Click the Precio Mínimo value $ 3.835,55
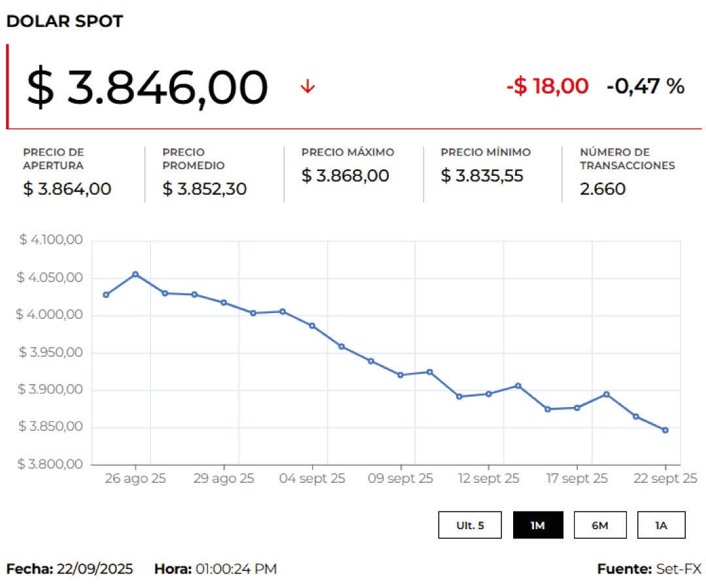This screenshot has height=588, width=706. click(x=482, y=176)
